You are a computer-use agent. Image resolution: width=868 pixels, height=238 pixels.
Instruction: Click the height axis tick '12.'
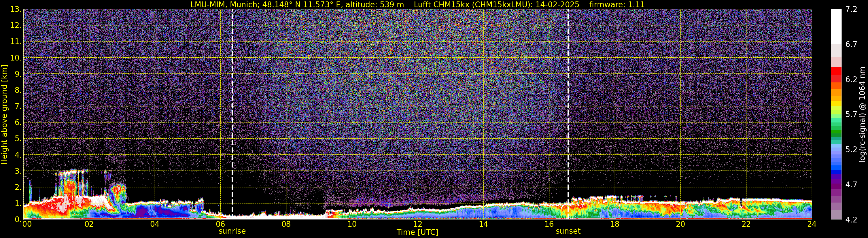(x=16, y=25)
